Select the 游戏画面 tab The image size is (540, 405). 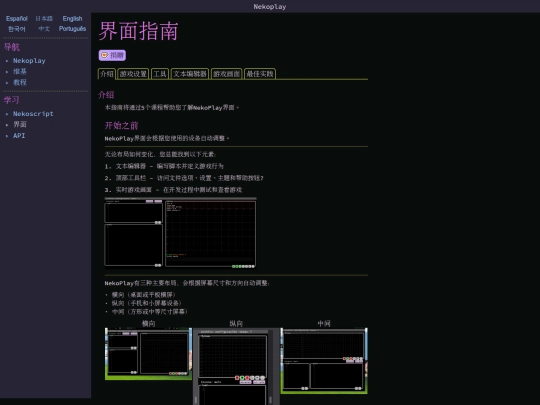pos(227,74)
